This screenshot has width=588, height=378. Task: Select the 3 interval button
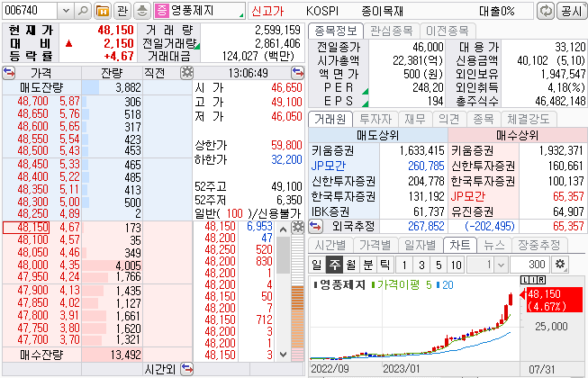[x=421, y=265]
